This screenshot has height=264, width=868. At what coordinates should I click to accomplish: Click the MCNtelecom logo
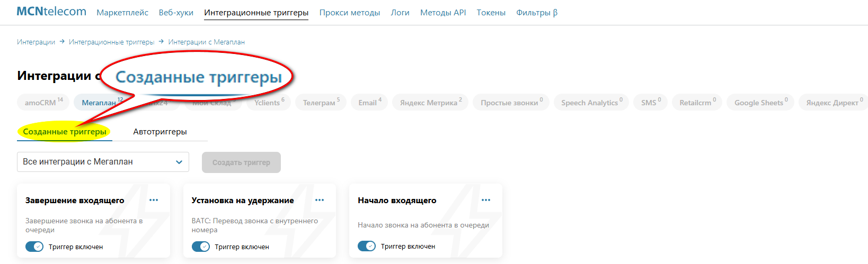[51, 12]
